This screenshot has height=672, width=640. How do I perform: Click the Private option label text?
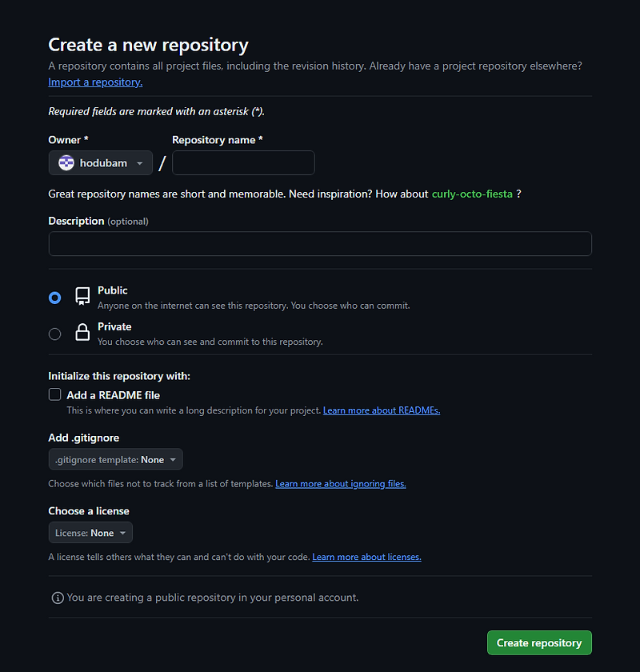114,326
